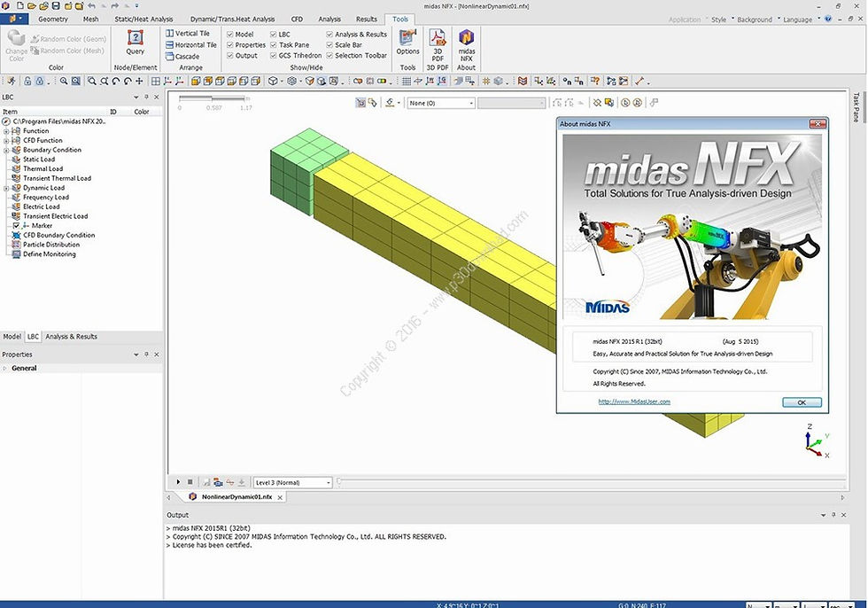Select the Thermal Load tree item
Screen dimensions: 868x608
[43, 169]
